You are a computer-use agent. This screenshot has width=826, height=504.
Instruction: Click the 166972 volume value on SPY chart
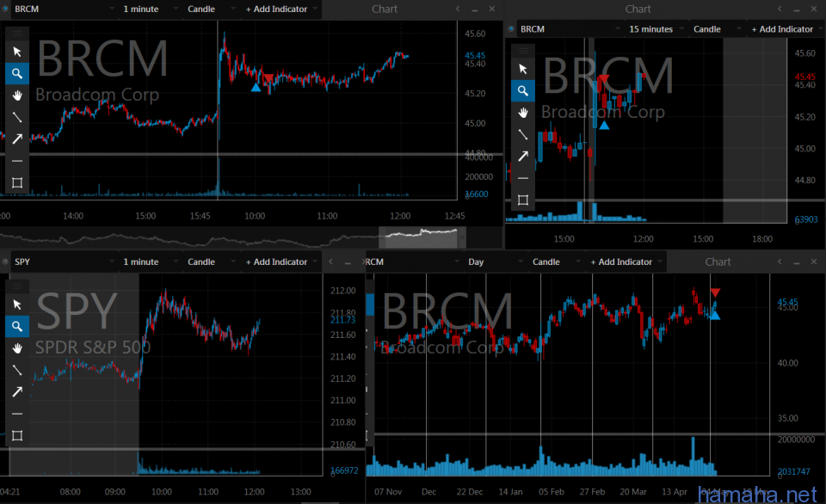[x=344, y=470]
